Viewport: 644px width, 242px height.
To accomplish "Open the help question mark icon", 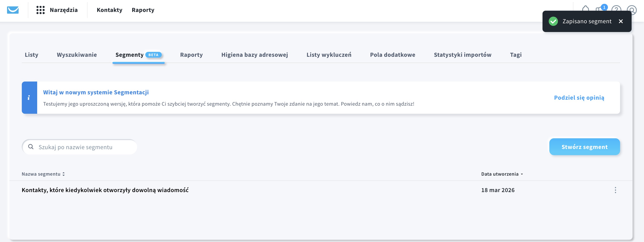I will 616,9.
